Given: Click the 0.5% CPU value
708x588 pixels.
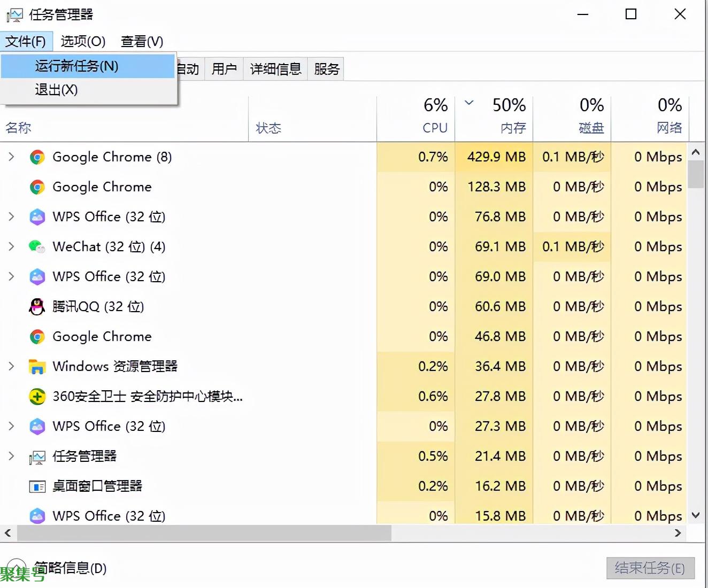Looking at the screenshot, I should (433, 457).
